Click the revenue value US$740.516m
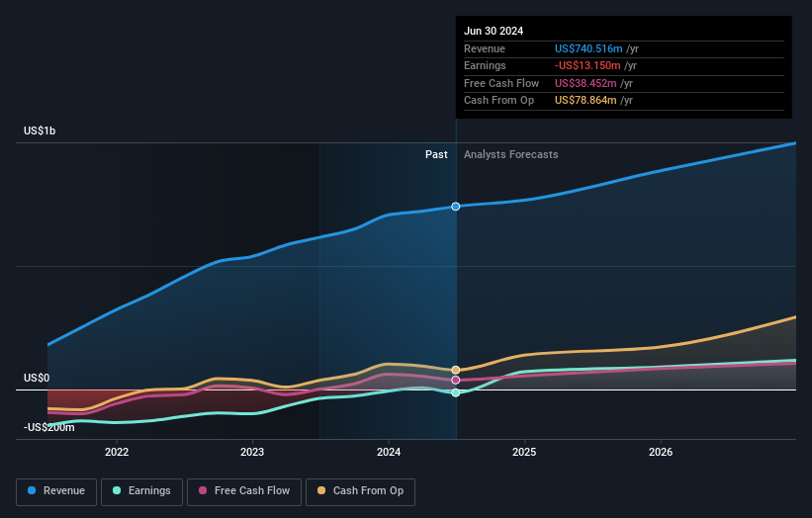812x518 pixels. point(588,48)
